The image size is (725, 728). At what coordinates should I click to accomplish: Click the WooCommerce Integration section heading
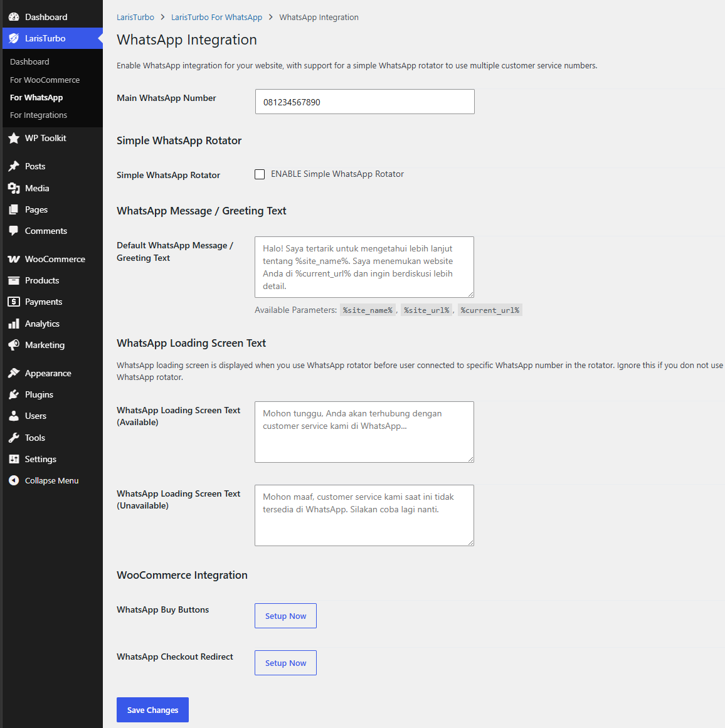pos(182,575)
